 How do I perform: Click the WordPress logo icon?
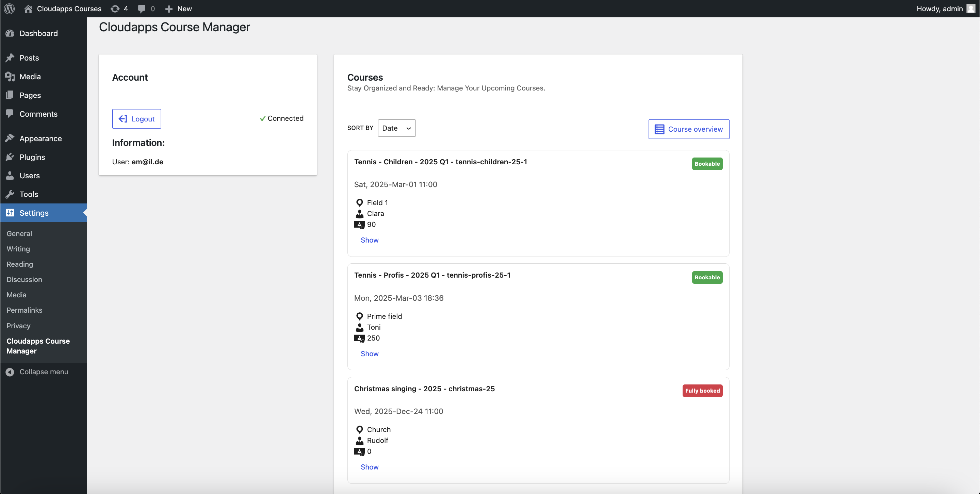(x=9, y=9)
